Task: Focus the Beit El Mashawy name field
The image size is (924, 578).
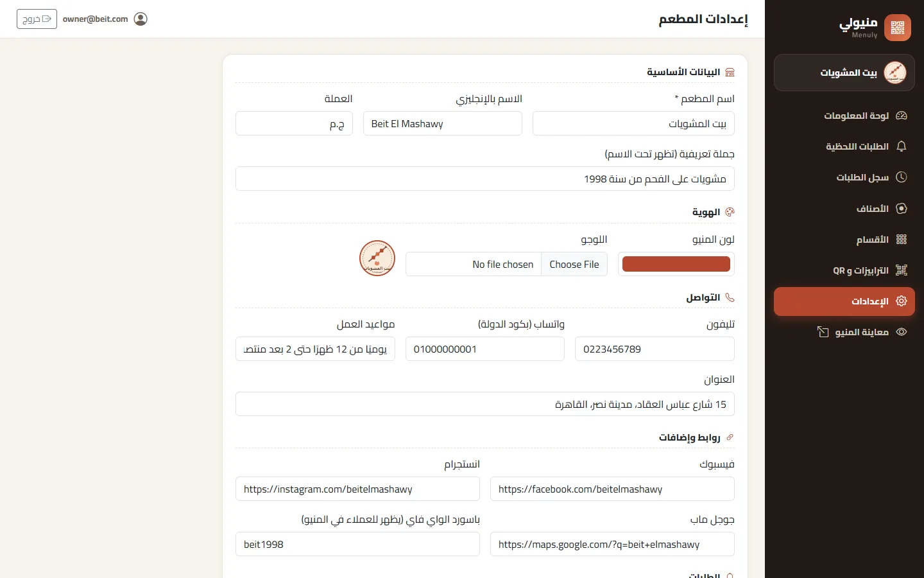Action: [x=443, y=123]
